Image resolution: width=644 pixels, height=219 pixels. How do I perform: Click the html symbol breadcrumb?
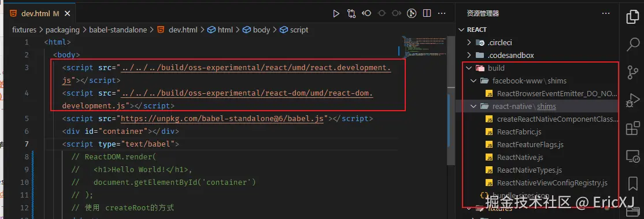tap(221, 30)
